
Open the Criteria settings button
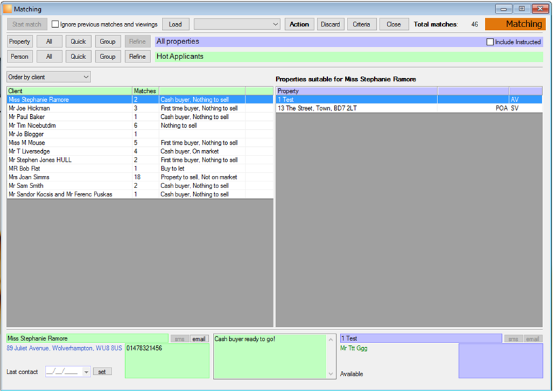point(361,24)
